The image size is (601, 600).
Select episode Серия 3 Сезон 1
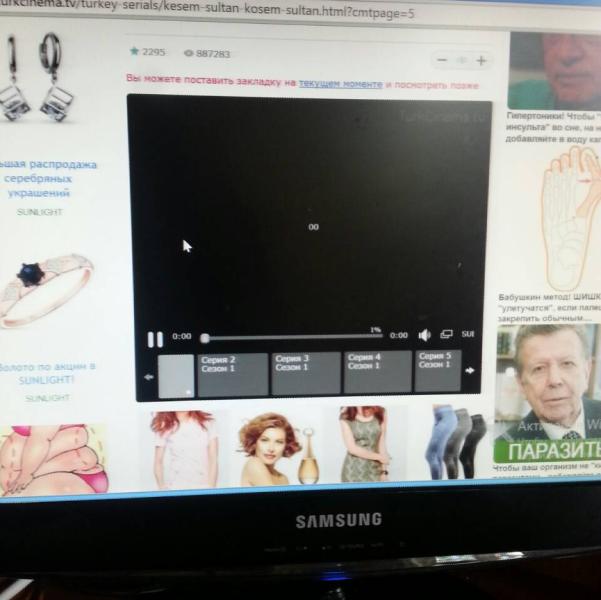click(305, 373)
